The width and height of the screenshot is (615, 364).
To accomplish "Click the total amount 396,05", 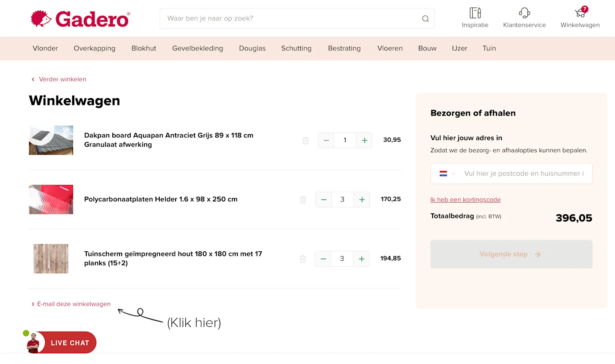I will [574, 218].
